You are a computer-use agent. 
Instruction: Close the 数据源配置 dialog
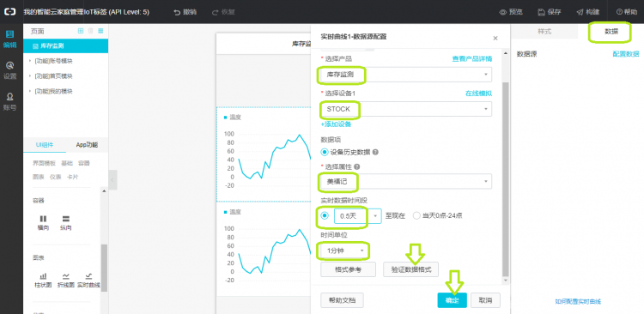point(495,38)
